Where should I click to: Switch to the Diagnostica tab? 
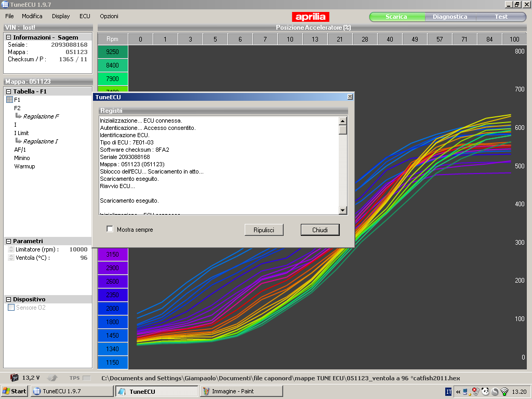pyautogui.click(x=450, y=17)
